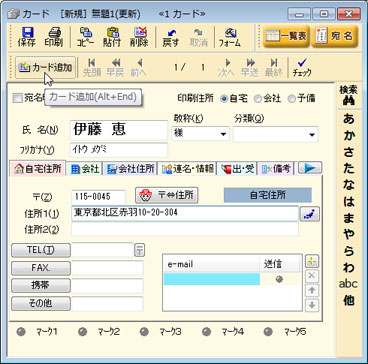Click the 住所1 address field

185,213
